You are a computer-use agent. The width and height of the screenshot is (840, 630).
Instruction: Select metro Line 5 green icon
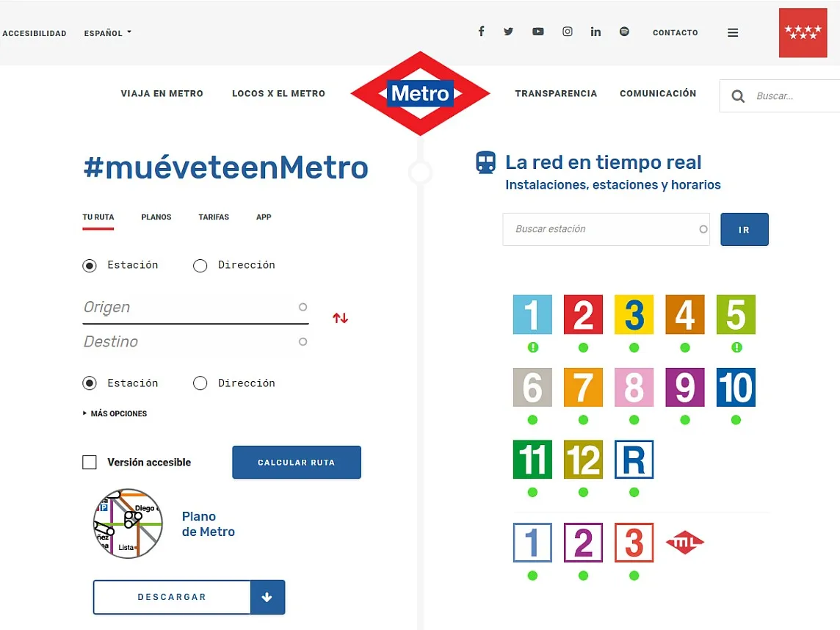pos(736,314)
